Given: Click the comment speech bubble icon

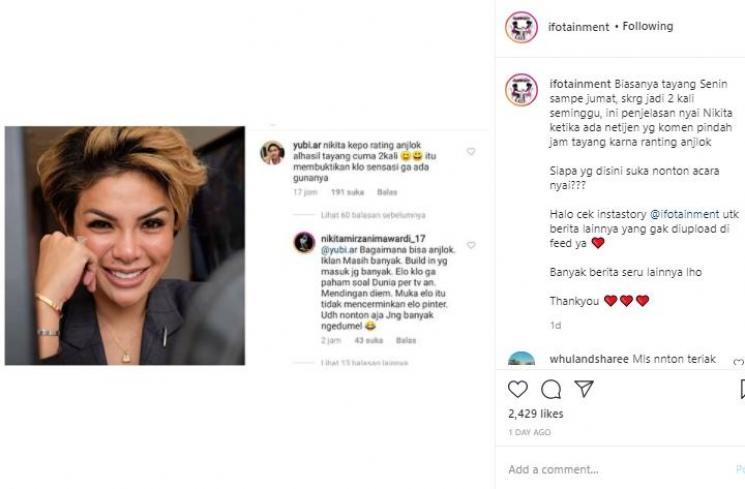Looking at the screenshot, I should point(551,389).
